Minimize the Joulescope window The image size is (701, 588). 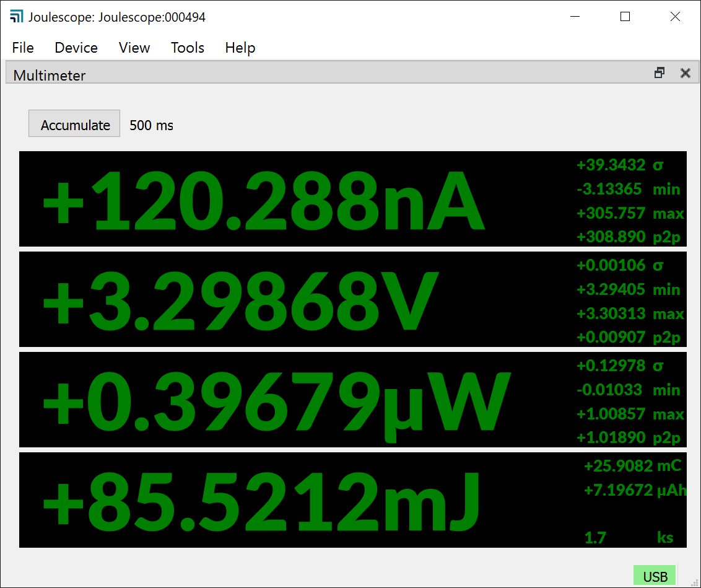pos(575,17)
